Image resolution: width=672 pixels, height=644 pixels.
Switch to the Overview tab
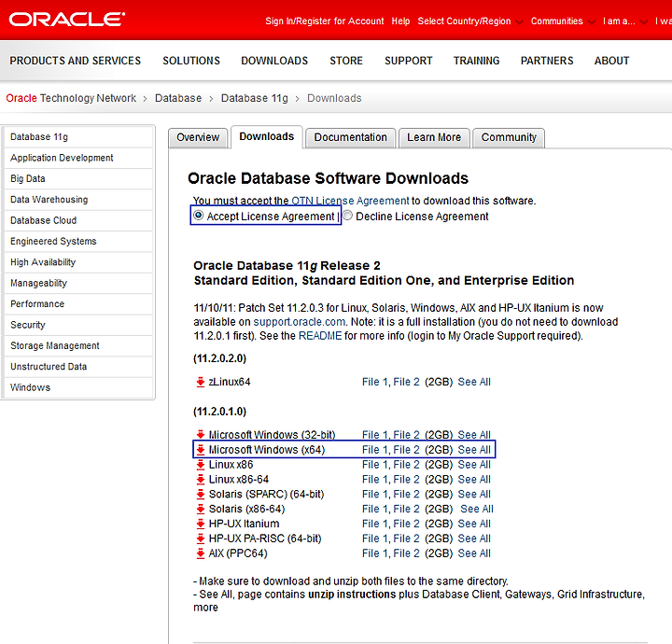pos(198,137)
